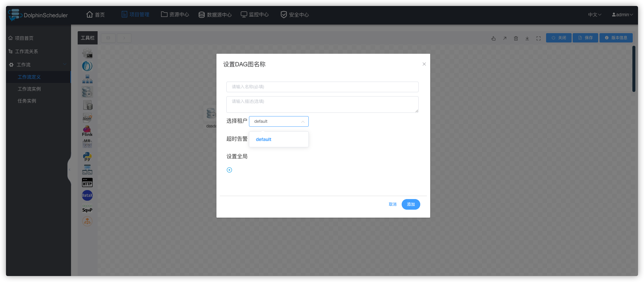Screen dimensions: 644x282
Task: Open the 中文 language dropdown
Action: [595, 15]
